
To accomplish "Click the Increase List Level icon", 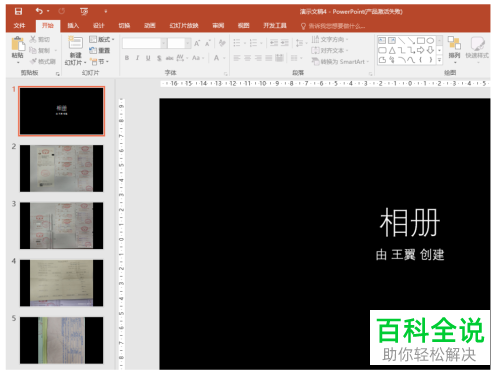I will click(285, 43).
